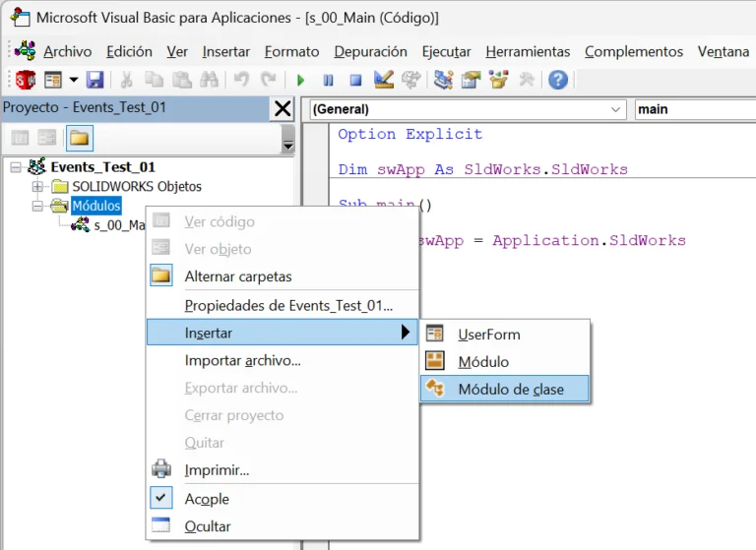Open the Object Browser toolbar icon
This screenshot has height=550, width=756.
coord(498,80)
